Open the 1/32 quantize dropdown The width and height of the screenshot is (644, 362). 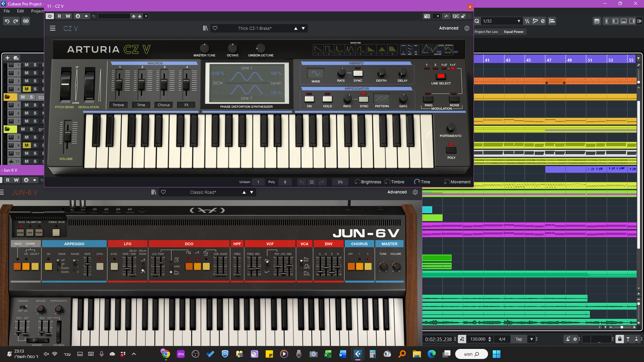(x=519, y=21)
